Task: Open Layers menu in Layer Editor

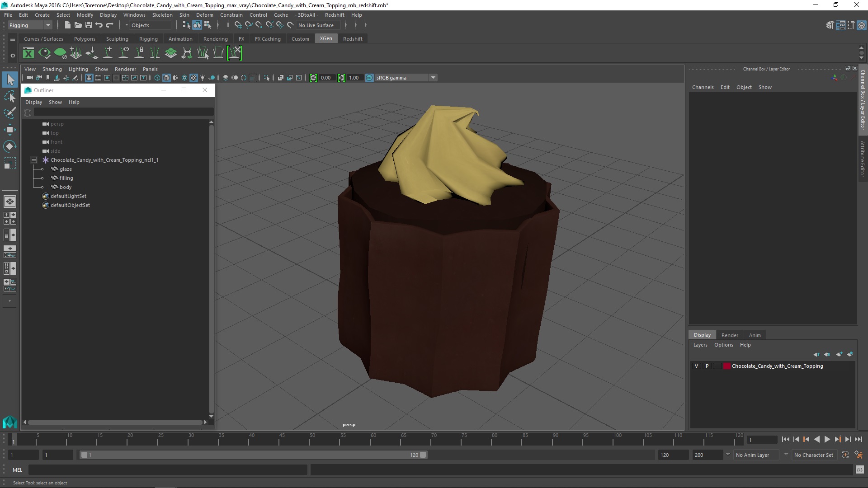Action: tap(700, 345)
